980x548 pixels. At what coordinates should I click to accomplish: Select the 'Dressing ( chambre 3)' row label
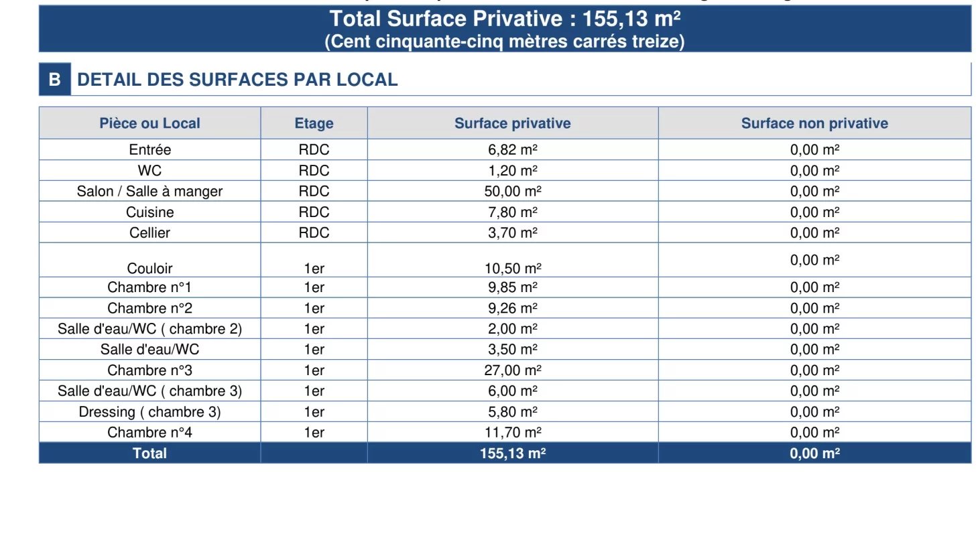point(149,412)
